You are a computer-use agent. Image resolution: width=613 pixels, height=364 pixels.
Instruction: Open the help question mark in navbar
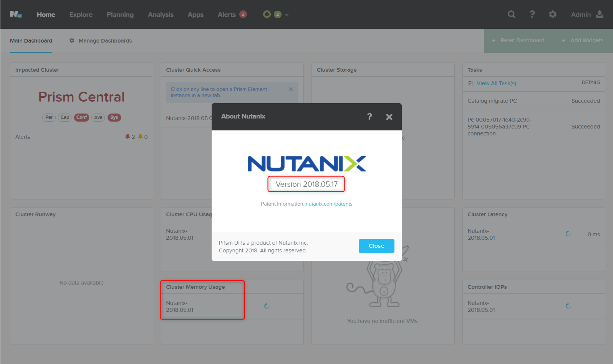coord(532,14)
